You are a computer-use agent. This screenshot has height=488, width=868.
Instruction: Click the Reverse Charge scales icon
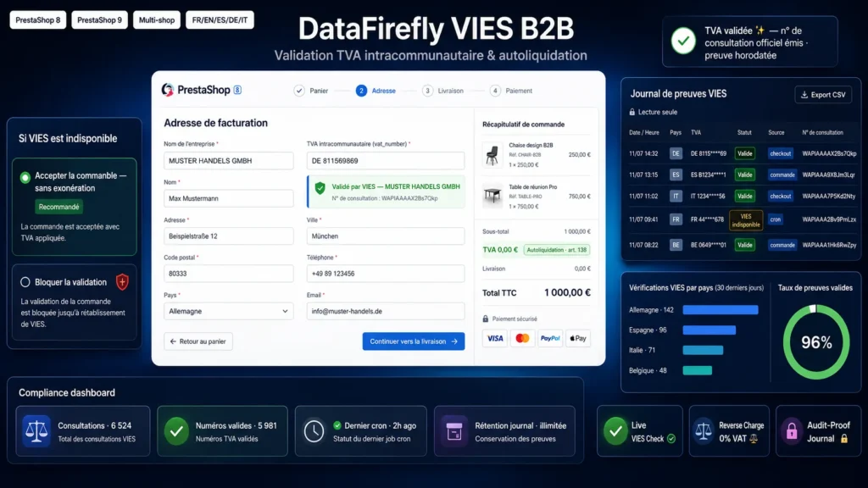(x=704, y=431)
